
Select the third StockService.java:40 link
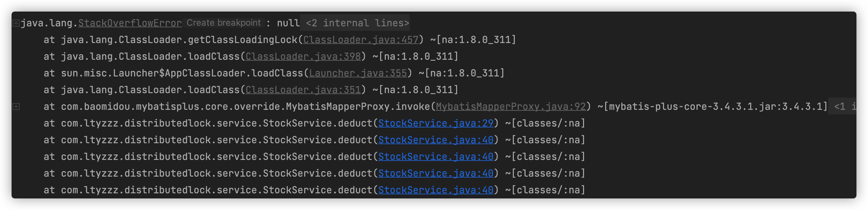pyautogui.click(x=435, y=173)
